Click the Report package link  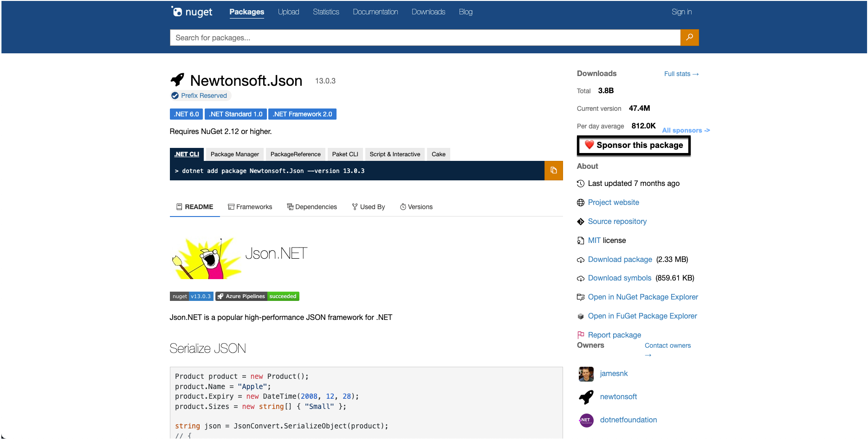coord(615,335)
